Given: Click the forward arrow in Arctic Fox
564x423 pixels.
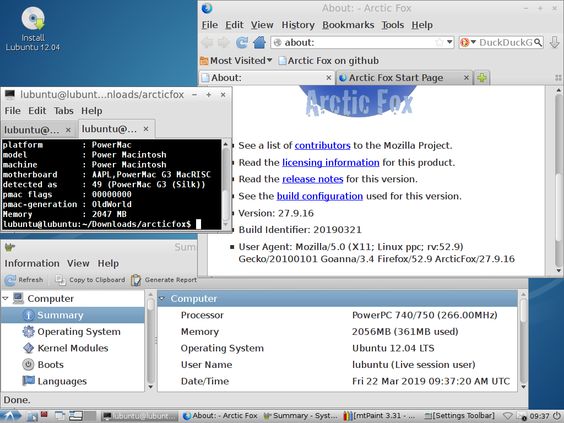Looking at the screenshot, I should [x=223, y=42].
